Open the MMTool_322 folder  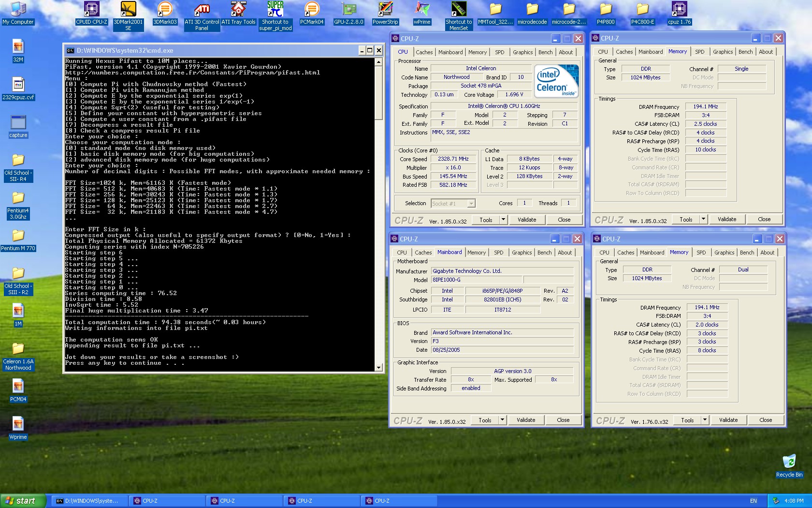tap(495, 14)
